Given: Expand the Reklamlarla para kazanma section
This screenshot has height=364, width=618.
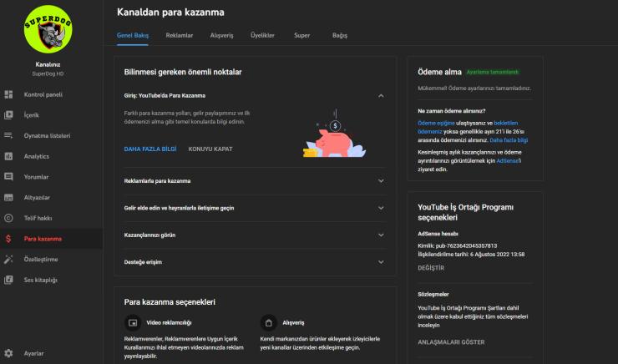Looking at the screenshot, I should tap(381, 181).
